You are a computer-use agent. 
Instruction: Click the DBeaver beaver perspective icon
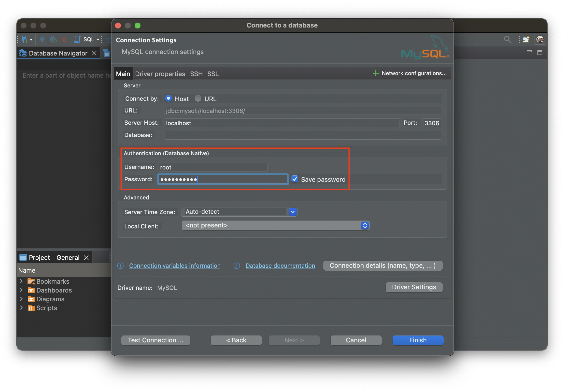(x=540, y=39)
